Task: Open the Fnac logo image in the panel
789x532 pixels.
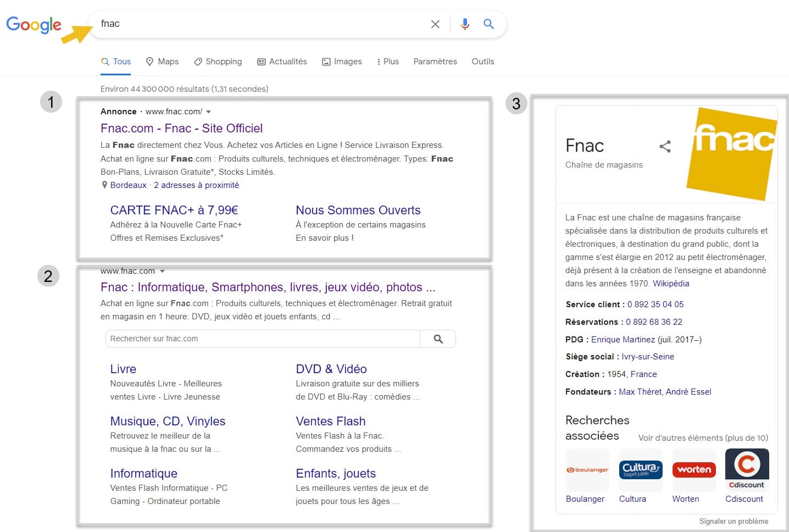Action: 731,154
